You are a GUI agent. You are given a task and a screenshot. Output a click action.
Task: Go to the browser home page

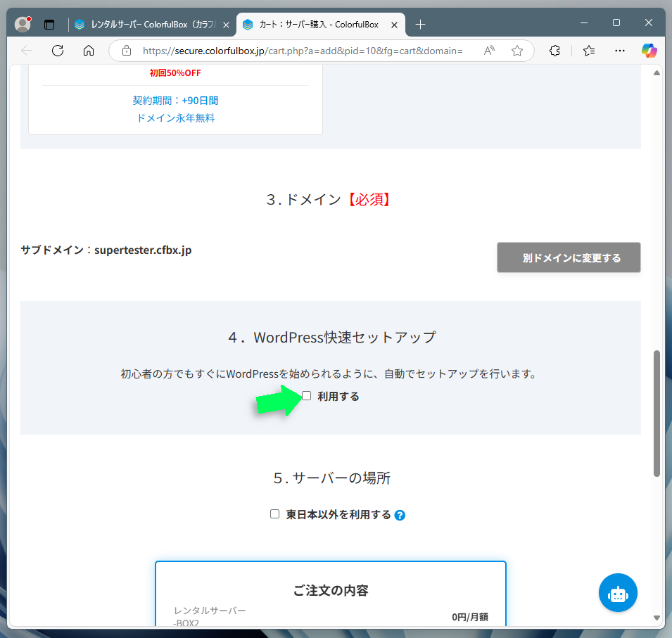click(x=89, y=51)
